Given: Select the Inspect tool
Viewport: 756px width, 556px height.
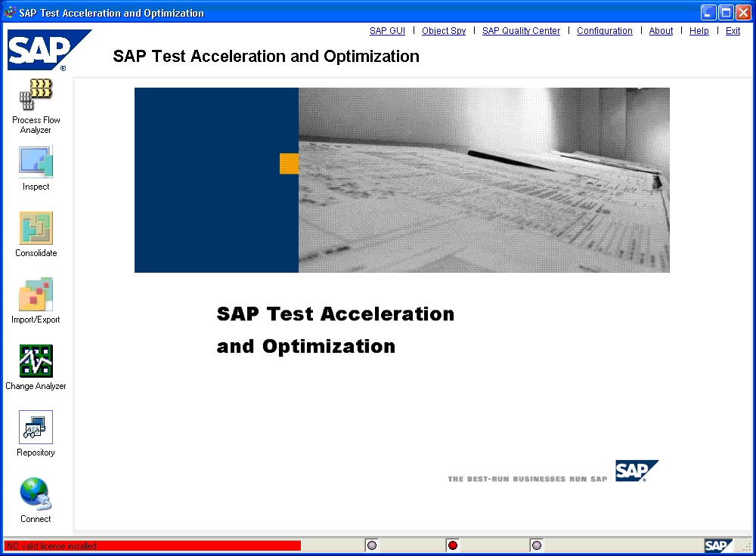Looking at the screenshot, I should (x=35, y=162).
